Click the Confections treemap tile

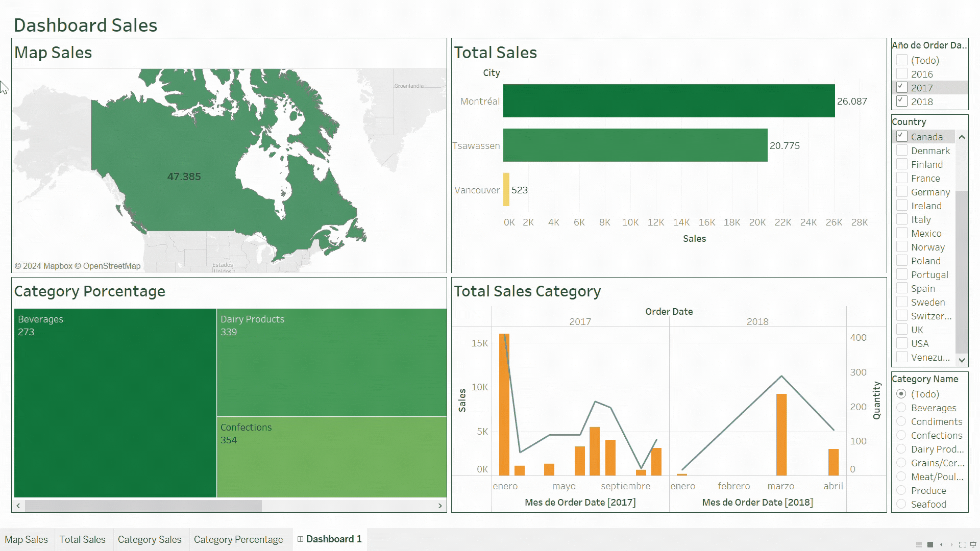click(x=332, y=457)
